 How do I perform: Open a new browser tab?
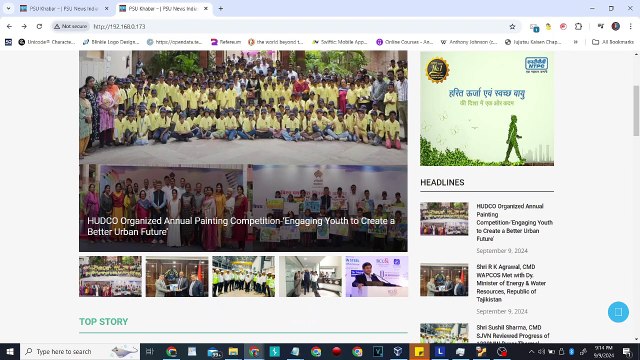tap(220, 9)
